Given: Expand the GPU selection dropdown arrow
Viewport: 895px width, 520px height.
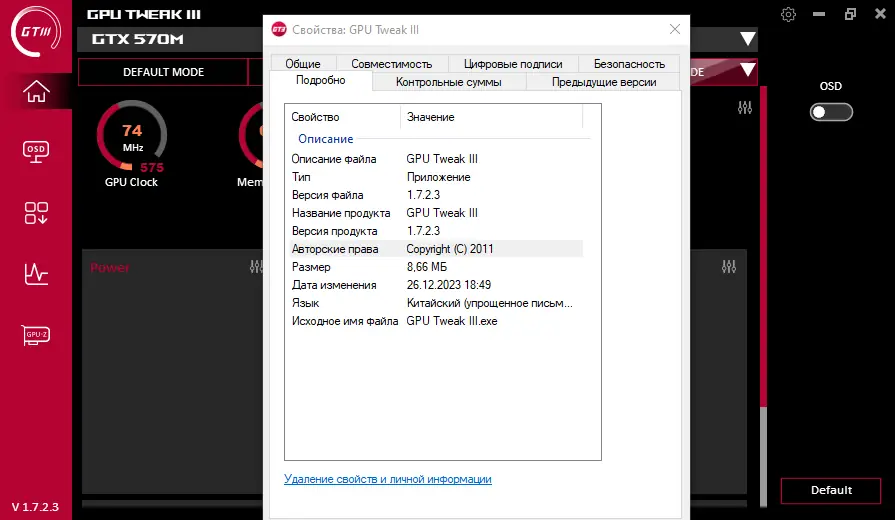Looking at the screenshot, I should point(748,39).
